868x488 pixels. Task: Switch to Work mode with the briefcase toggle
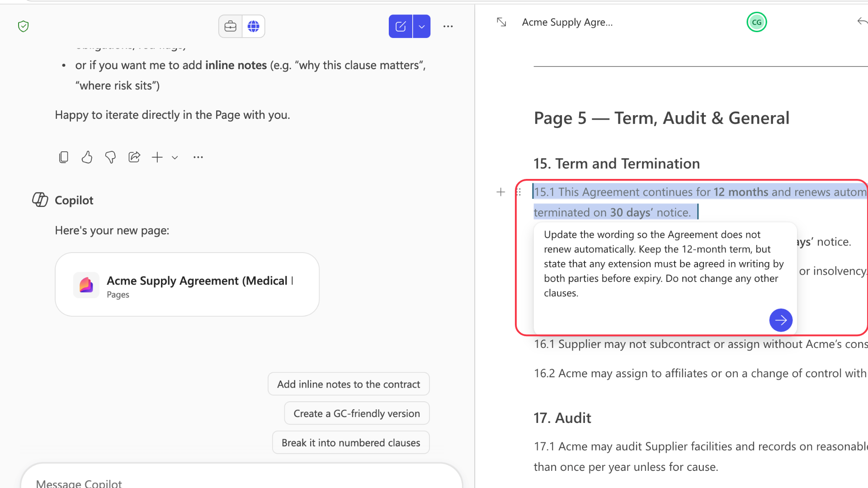tap(230, 26)
